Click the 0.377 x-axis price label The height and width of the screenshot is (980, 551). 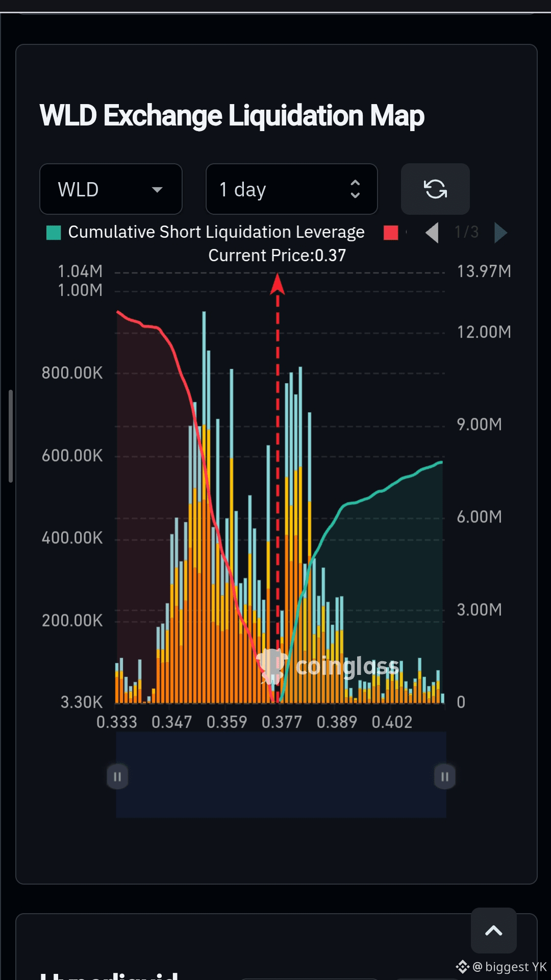(x=282, y=722)
